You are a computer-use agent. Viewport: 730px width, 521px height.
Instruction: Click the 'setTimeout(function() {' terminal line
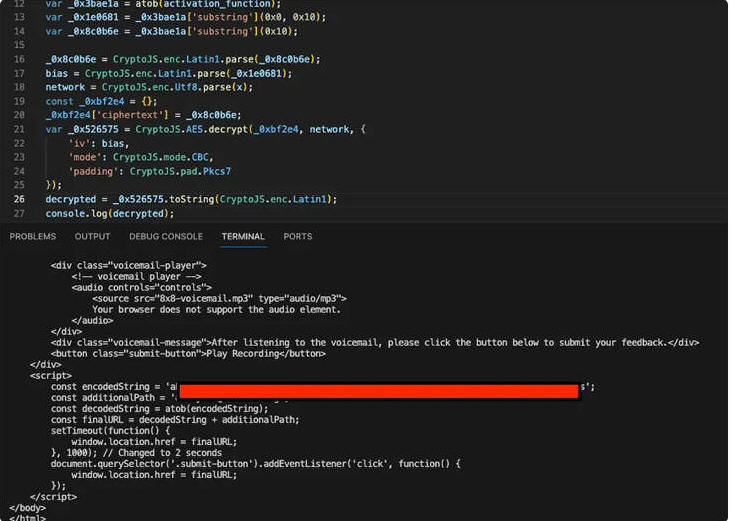[x=110, y=431]
